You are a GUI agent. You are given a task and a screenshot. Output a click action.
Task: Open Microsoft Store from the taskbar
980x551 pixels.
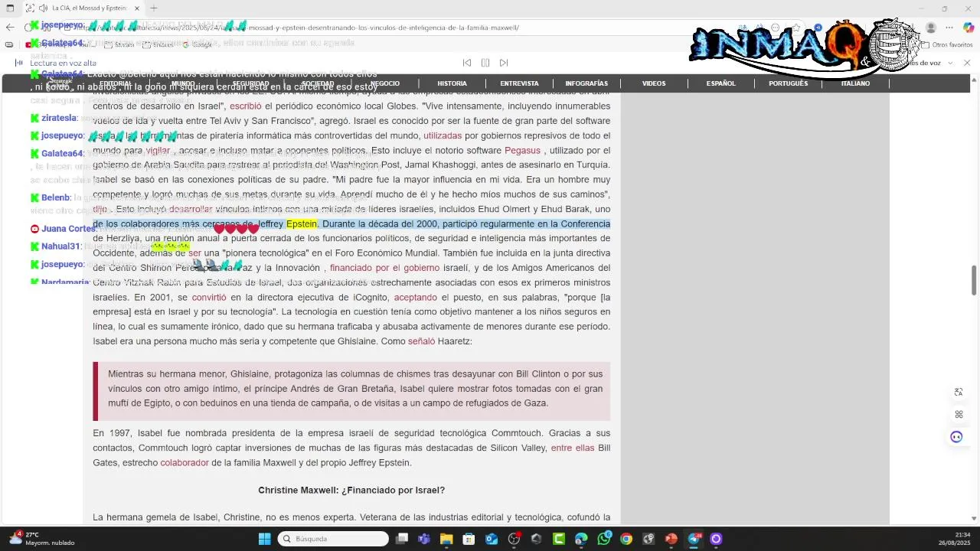click(x=469, y=539)
